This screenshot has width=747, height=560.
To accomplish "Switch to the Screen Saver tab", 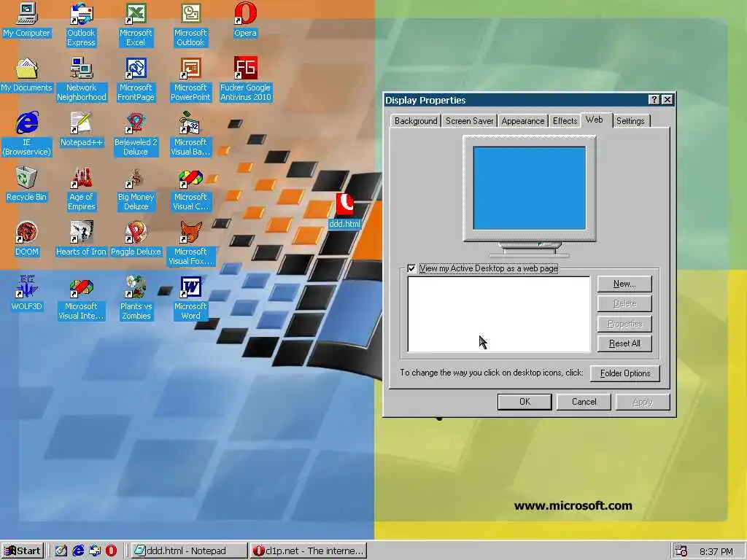I will [469, 121].
